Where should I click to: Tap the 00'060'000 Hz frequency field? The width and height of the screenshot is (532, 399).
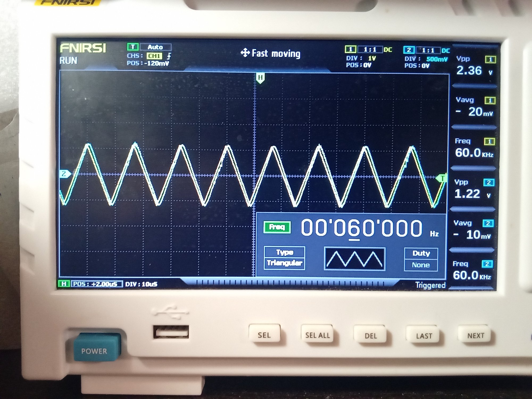tap(361, 228)
